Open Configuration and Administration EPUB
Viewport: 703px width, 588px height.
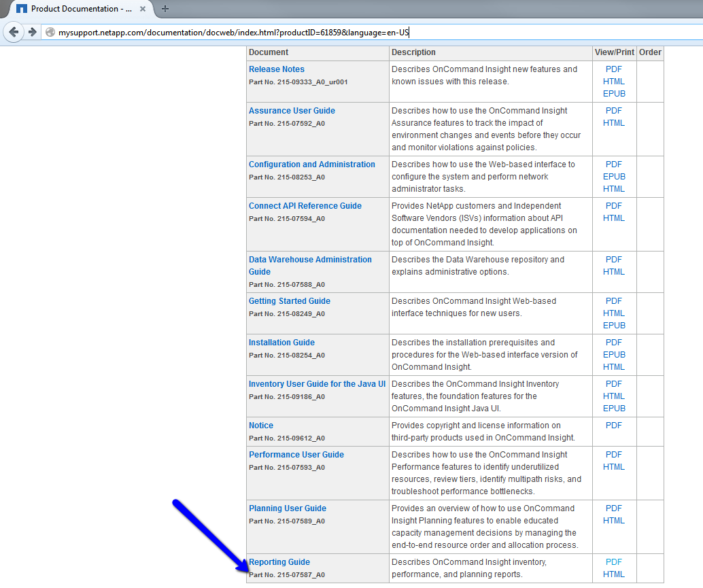coord(614,177)
